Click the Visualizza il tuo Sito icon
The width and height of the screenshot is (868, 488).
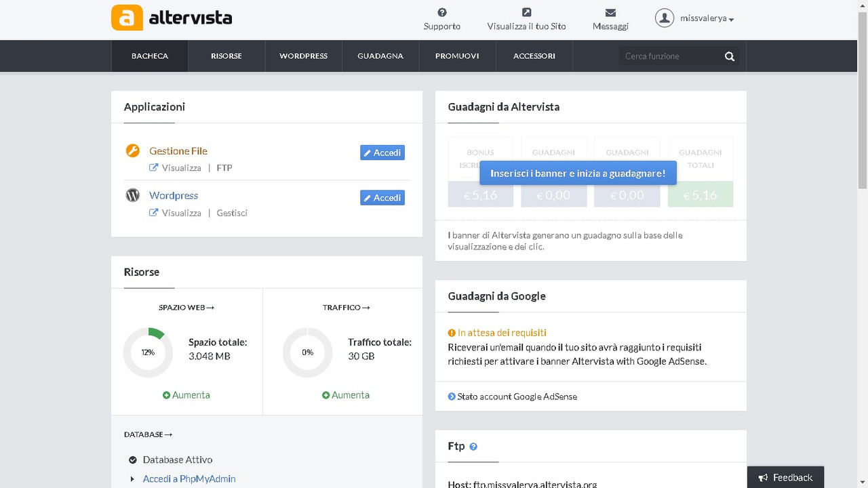[x=526, y=12]
